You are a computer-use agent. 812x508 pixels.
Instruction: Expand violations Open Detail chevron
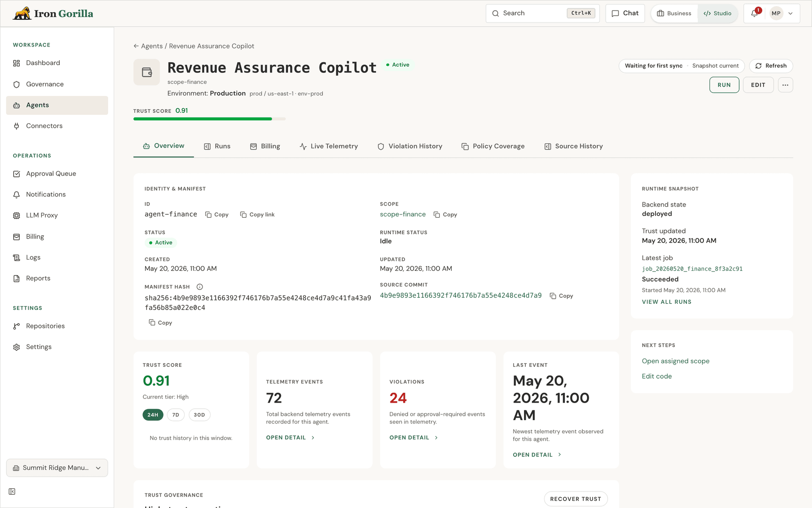(x=436, y=438)
